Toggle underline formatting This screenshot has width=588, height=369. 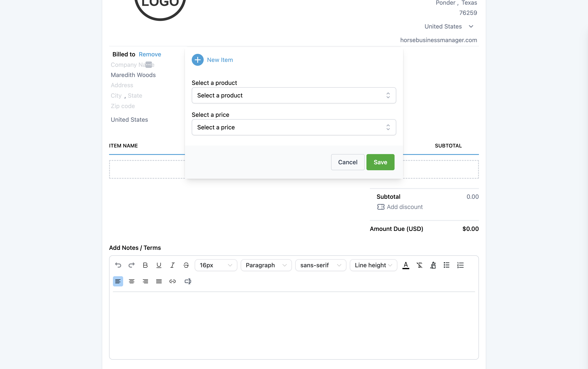pos(159,265)
